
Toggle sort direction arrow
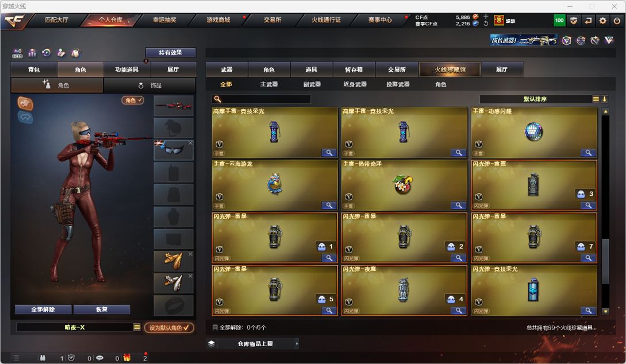point(604,99)
